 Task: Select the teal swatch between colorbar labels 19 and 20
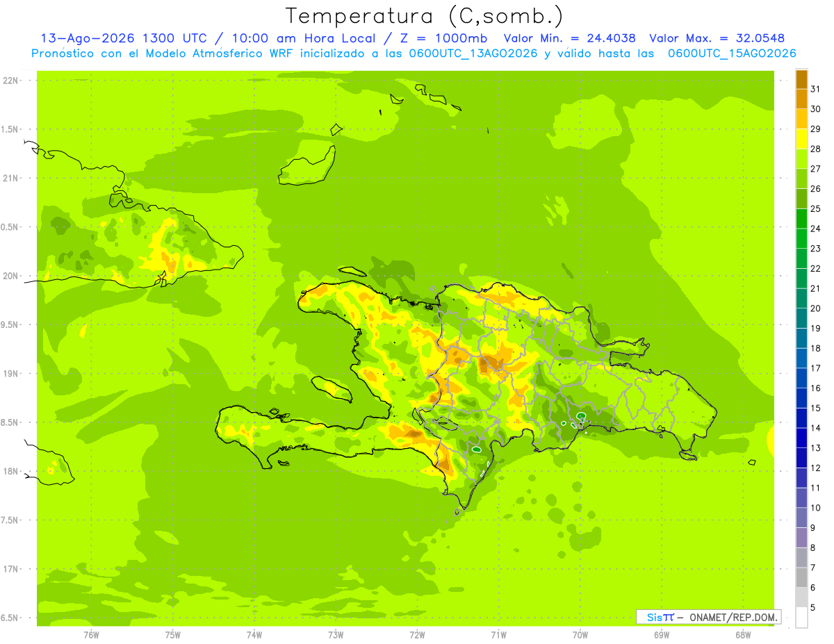(801, 318)
